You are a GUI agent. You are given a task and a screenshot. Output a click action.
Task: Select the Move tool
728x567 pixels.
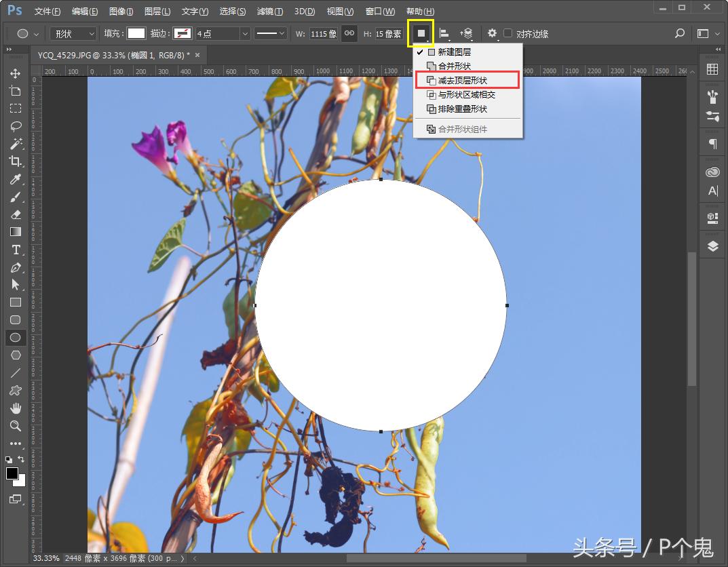16,73
